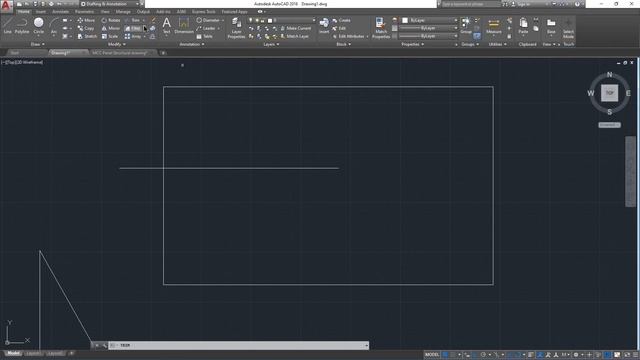The height and width of the screenshot is (360, 640).
Task: Click in the command line input
Action: tap(238, 345)
